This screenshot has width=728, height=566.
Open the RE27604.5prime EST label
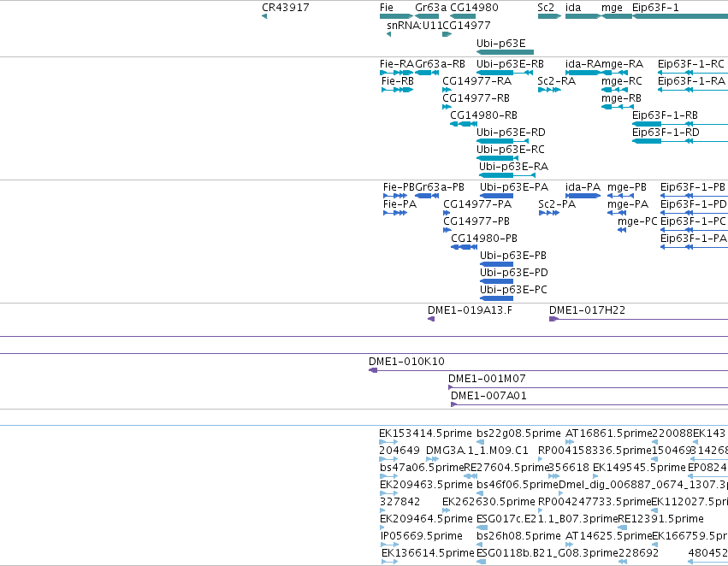point(506,468)
